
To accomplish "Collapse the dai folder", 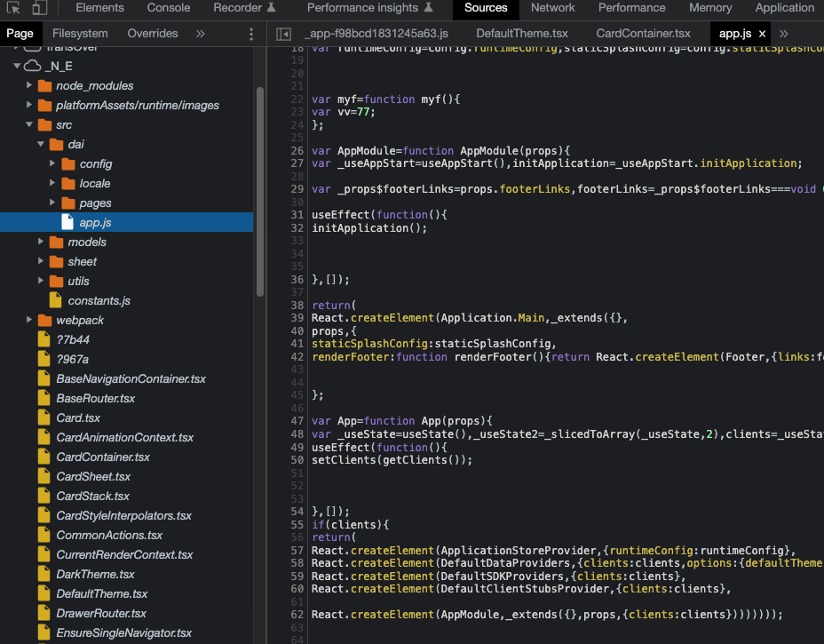I will pos(41,144).
